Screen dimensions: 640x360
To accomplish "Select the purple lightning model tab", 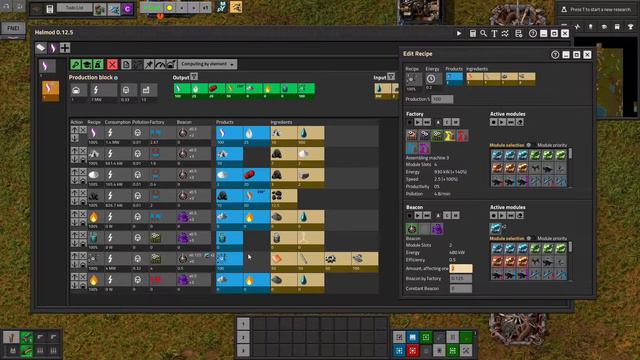I will (x=53, y=48).
